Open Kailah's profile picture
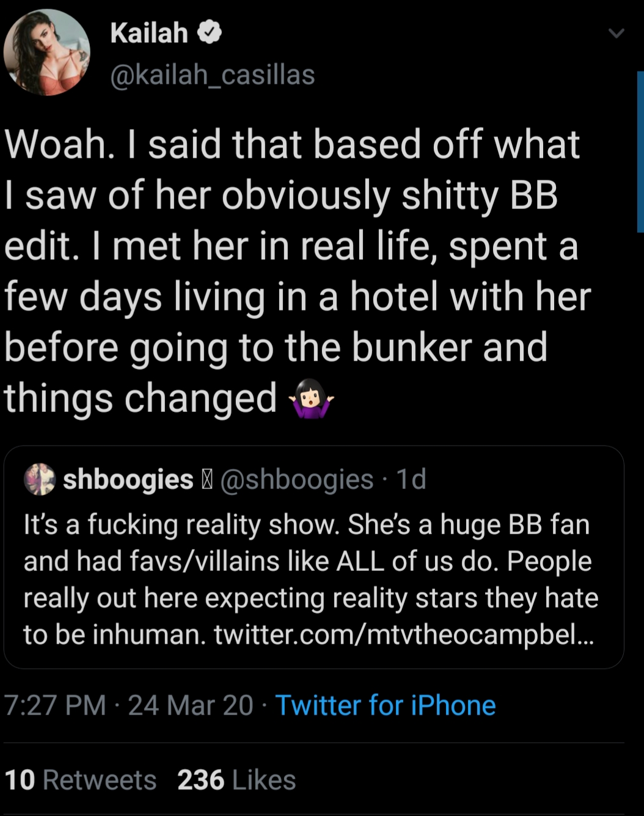644x816 pixels. tap(47, 52)
